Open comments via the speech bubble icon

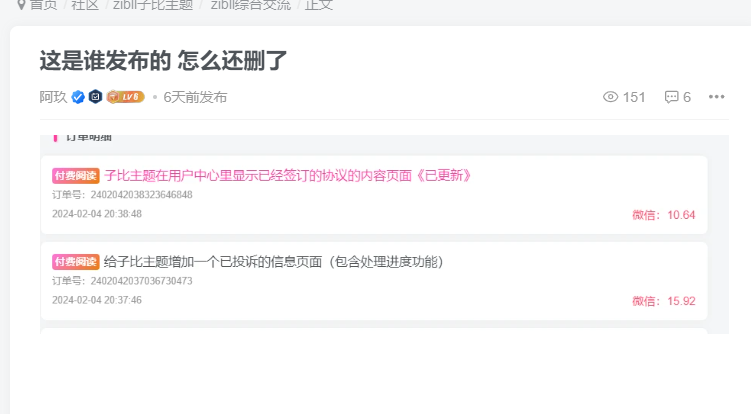pyautogui.click(x=671, y=97)
